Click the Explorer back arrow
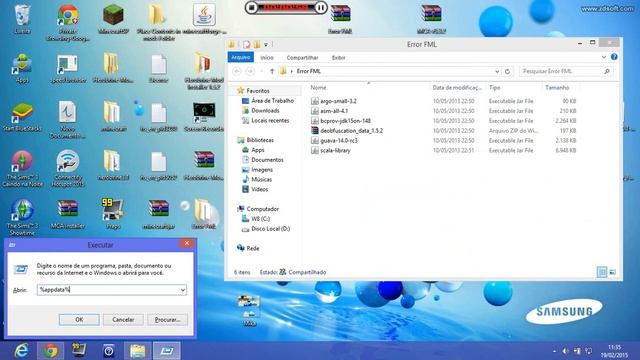The width and height of the screenshot is (640, 360). (x=236, y=71)
